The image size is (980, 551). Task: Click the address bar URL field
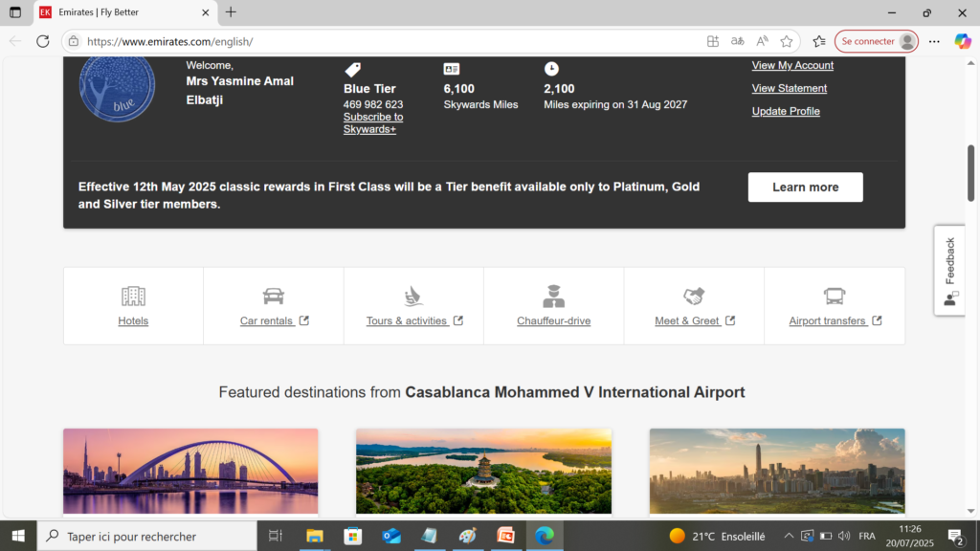(x=388, y=41)
